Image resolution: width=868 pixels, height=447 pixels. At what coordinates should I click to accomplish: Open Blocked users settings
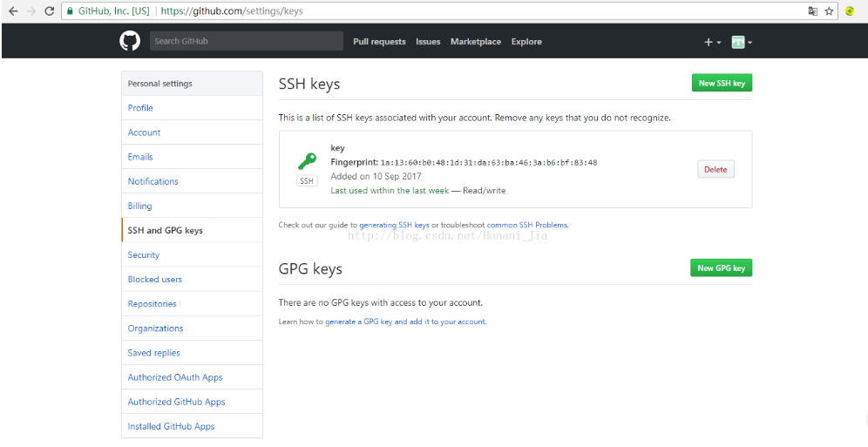(192, 279)
